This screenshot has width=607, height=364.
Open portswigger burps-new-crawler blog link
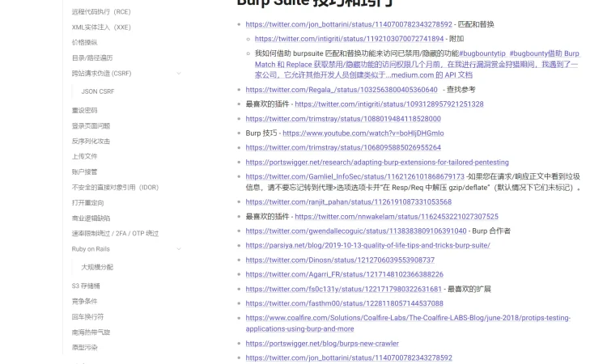322,344
